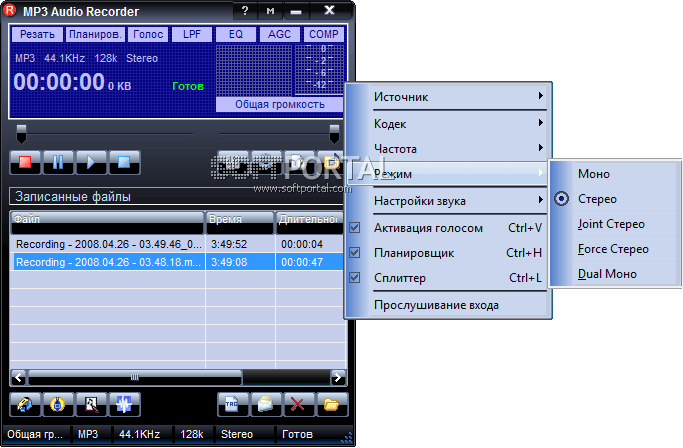Click the red R app logo in title bar

pos(10,10)
